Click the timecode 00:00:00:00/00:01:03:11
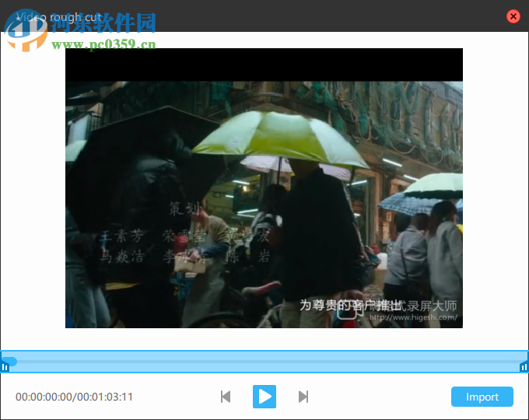The height and width of the screenshot is (420, 529). click(74, 397)
